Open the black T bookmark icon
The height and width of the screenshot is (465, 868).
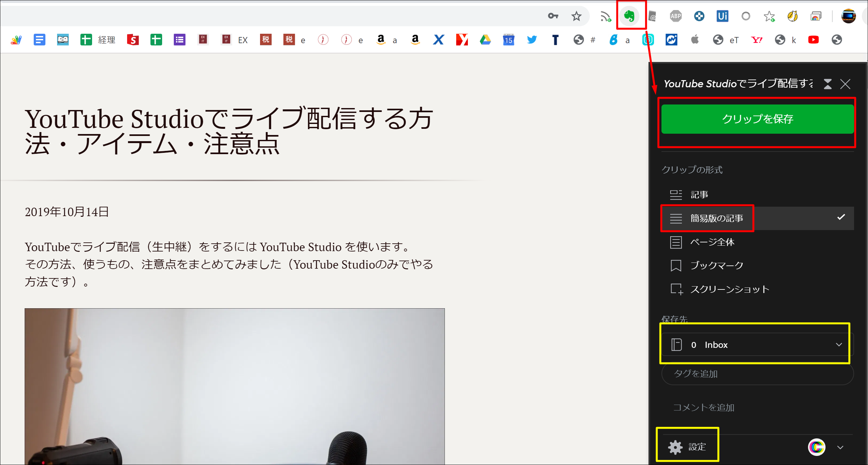[555, 40]
